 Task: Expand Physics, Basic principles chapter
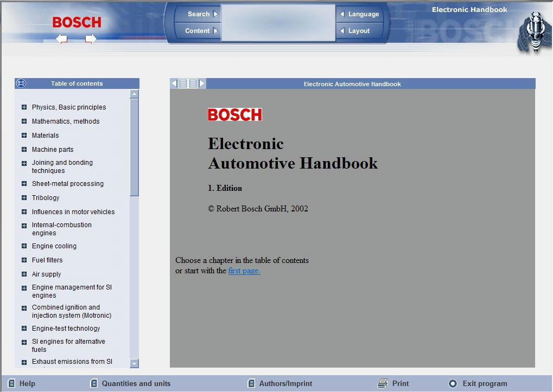click(x=24, y=107)
